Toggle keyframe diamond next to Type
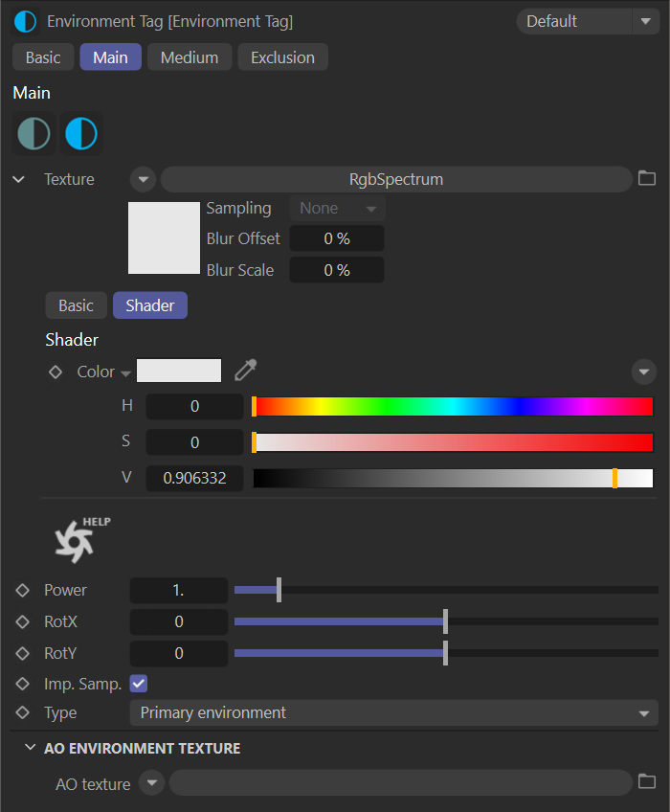 [23, 712]
